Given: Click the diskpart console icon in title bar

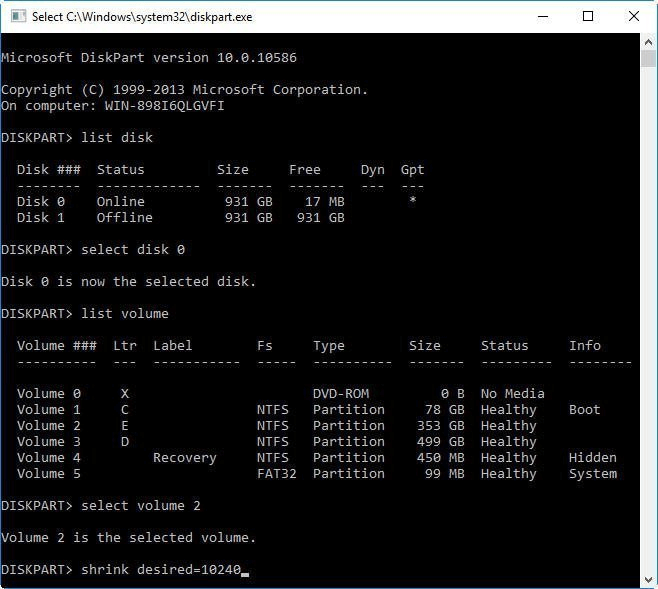Looking at the screenshot, I should 15,16.
